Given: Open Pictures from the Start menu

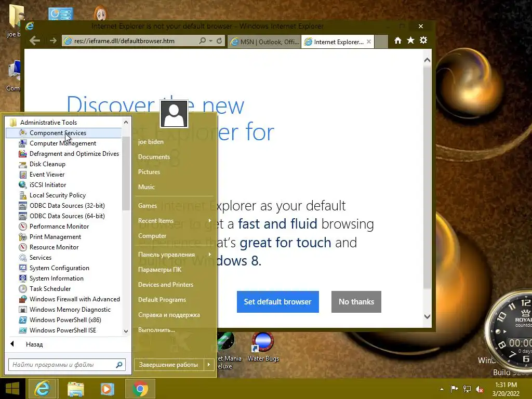Looking at the screenshot, I should pyautogui.click(x=149, y=171).
